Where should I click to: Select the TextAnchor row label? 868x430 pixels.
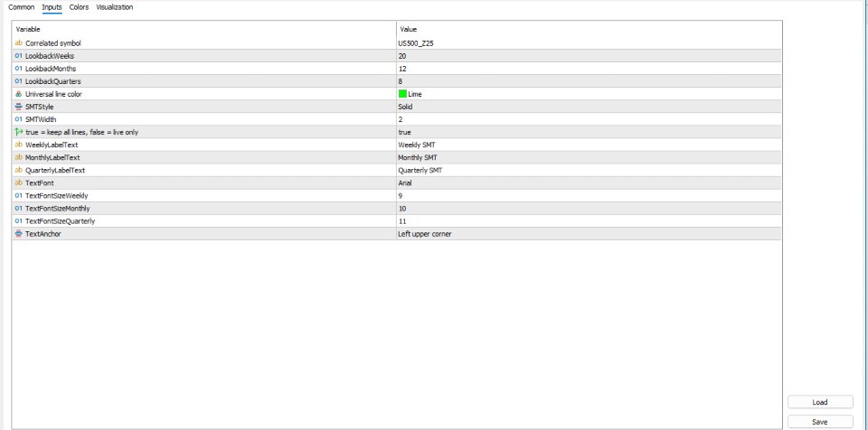click(43, 234)
